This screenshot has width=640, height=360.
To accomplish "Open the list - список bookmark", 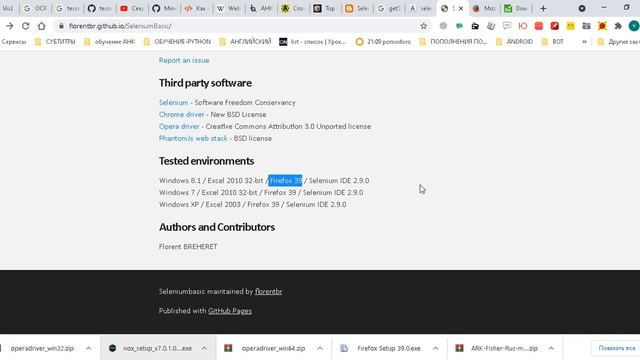I will coord(312,42).
